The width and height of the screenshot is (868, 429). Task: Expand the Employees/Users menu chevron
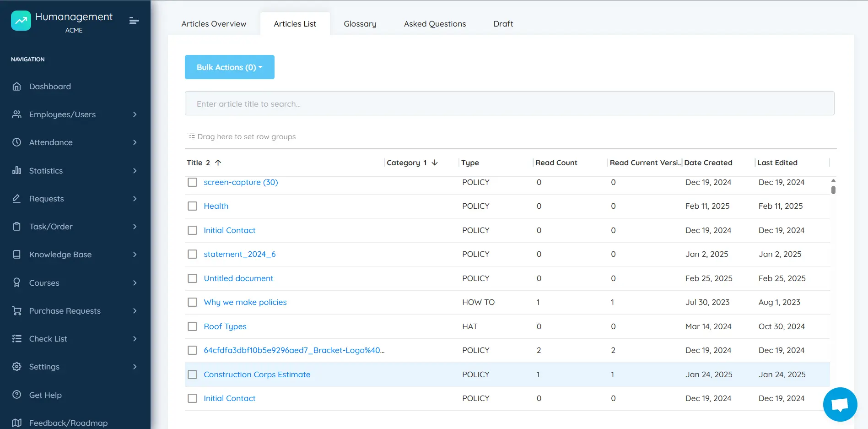tap(135, 114)
